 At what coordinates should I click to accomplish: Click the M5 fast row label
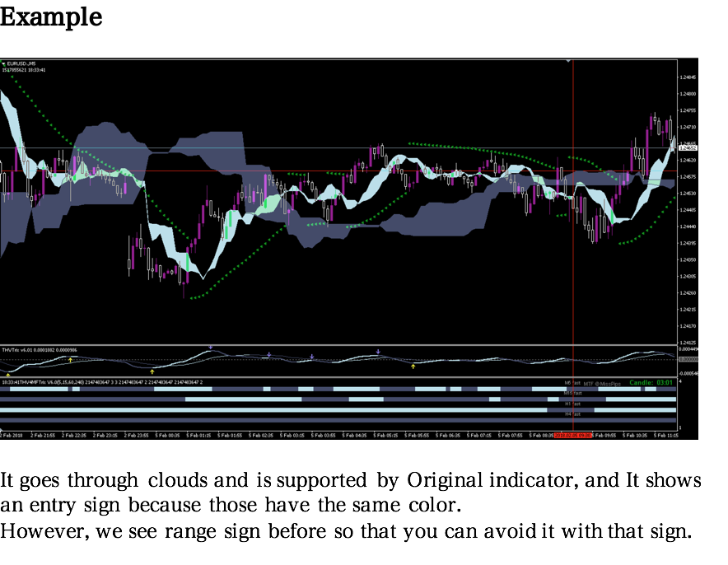pos(572,383)
